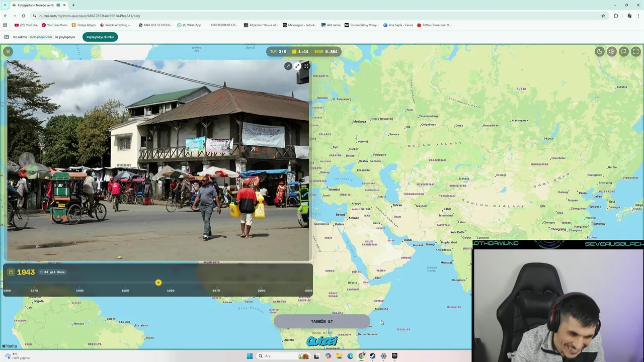Toggle dark mode moon icon
This screenshot has height=362, width=644.
(x=599, y=51)
